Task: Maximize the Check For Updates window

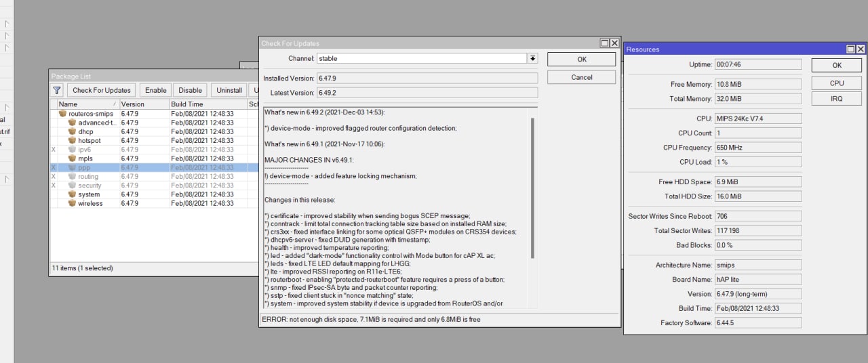Action: (x=604, y=43)
